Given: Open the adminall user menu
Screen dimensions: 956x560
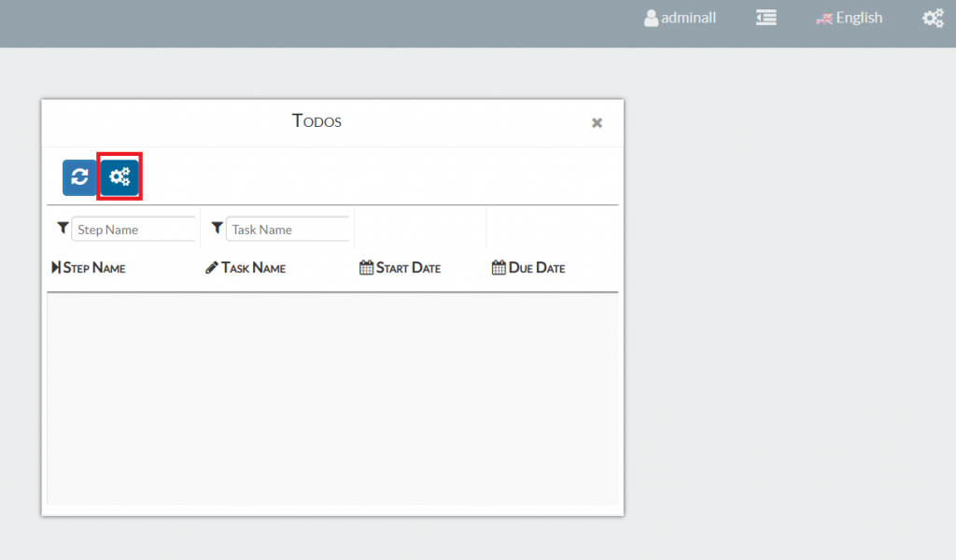Looking at the screenshot, I should (x=688, y=18).
